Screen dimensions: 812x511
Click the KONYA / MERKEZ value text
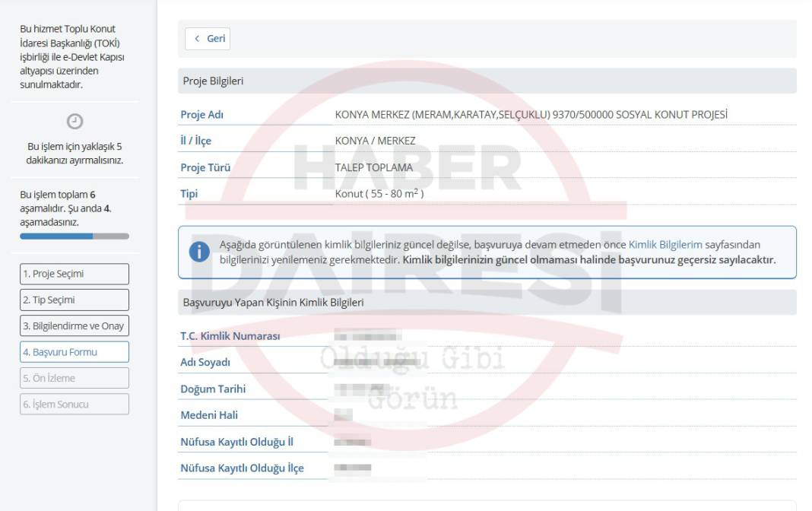(377, 141)
